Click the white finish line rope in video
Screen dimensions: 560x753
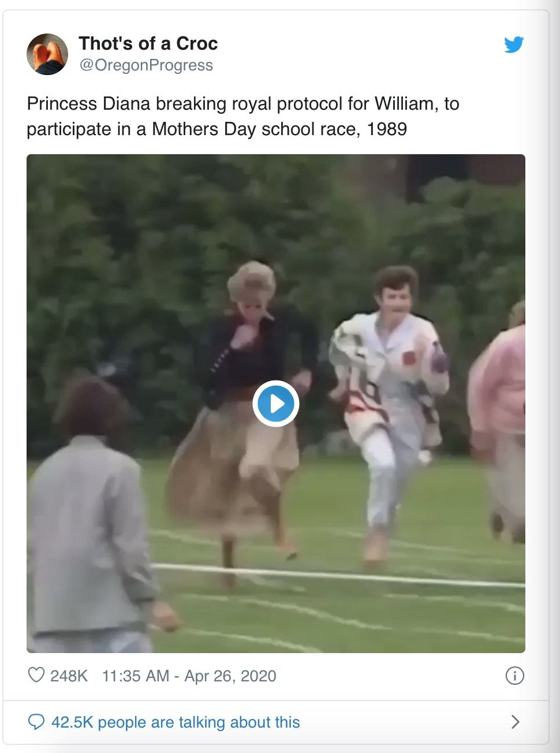pos(338,575)
